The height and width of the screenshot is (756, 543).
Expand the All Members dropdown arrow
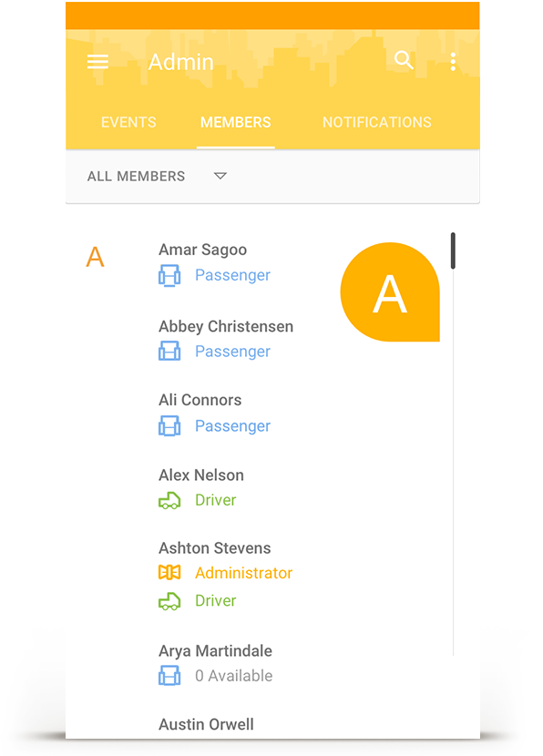[220, 176]
